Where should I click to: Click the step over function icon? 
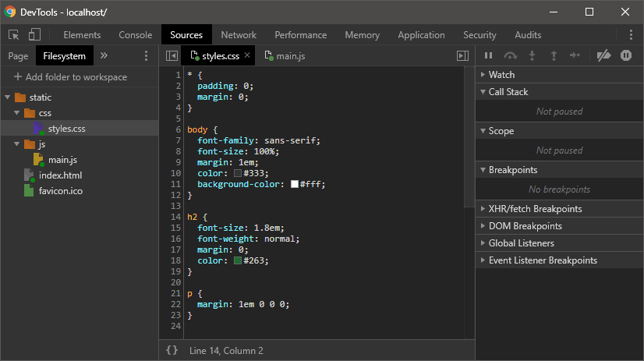click(511, 56)
